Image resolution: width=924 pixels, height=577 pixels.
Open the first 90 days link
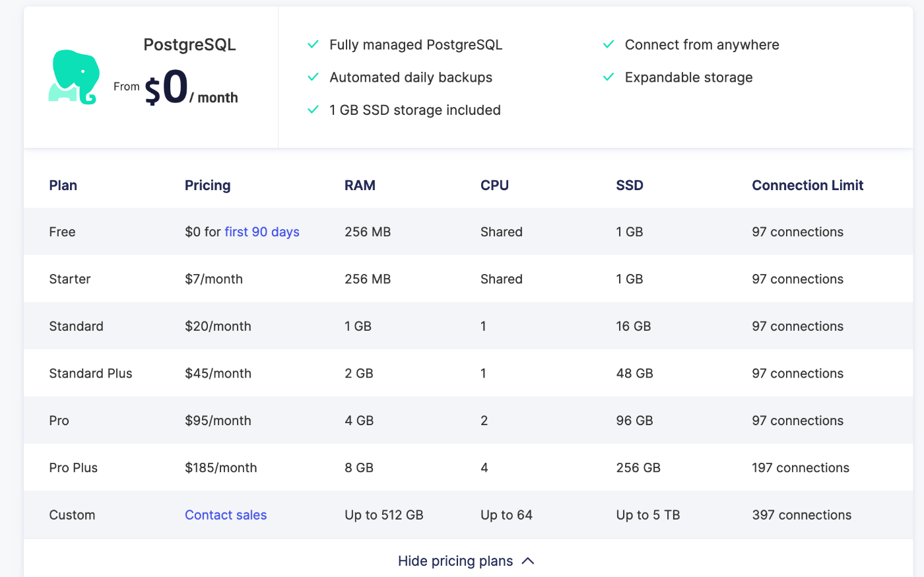(x=262, y=232)
